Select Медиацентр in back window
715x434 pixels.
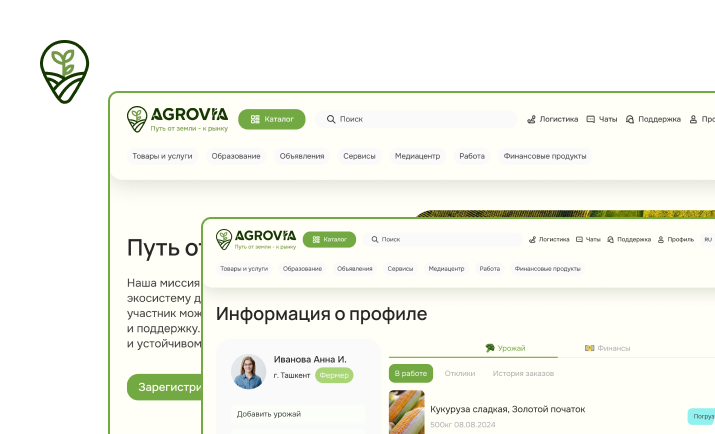click(x=417, y=156)
